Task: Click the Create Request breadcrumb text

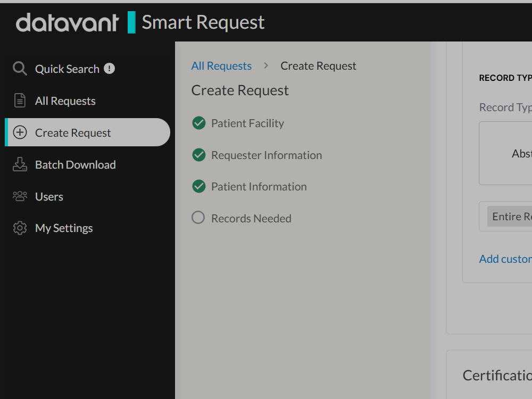Action: 318,66
